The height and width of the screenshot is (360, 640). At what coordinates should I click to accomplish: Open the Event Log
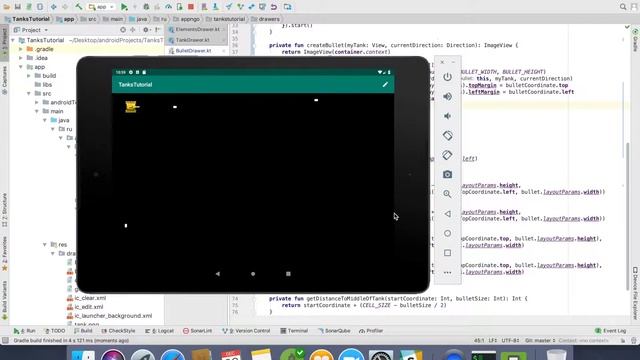coord(610,331)
